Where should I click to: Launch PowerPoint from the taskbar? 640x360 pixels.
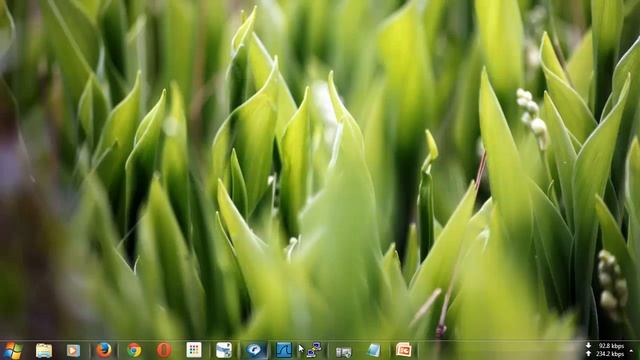pos(403,350)
